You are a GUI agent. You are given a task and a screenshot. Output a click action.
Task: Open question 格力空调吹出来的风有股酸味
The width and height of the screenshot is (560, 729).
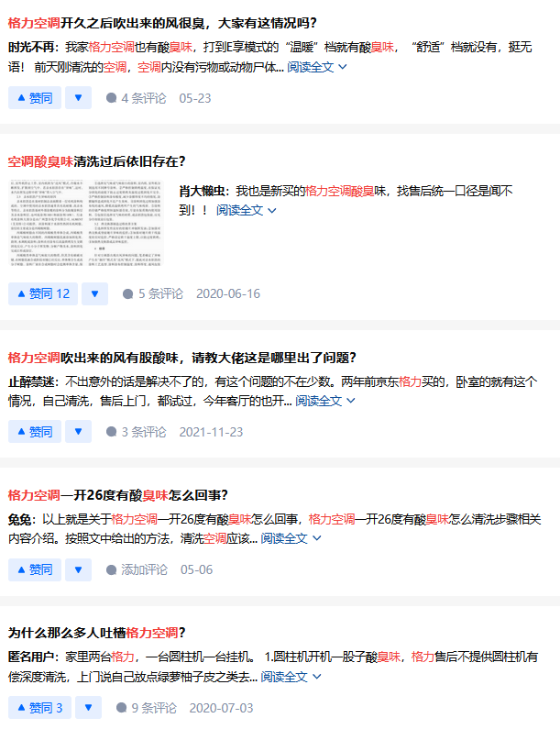tap(182, 358)
